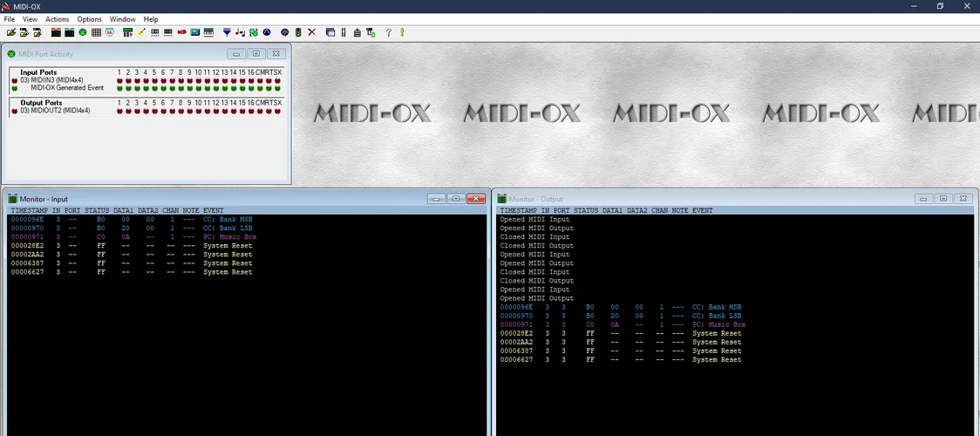Minimize the Monitor - Input window
Image resolution: width=980 pixels, height=436 pixels.
pos(436,199)
